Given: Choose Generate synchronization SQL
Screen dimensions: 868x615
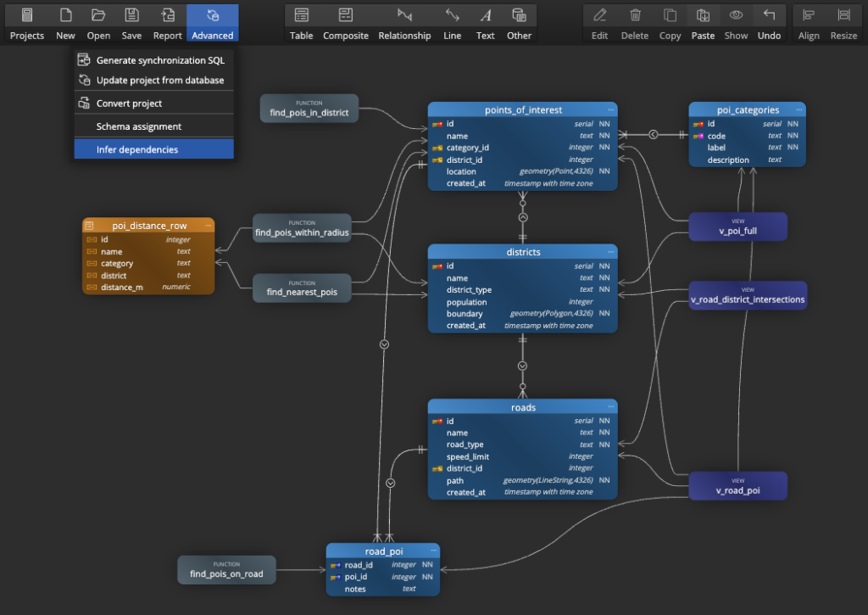Looking at the screenshot, I should click(153, 60).
